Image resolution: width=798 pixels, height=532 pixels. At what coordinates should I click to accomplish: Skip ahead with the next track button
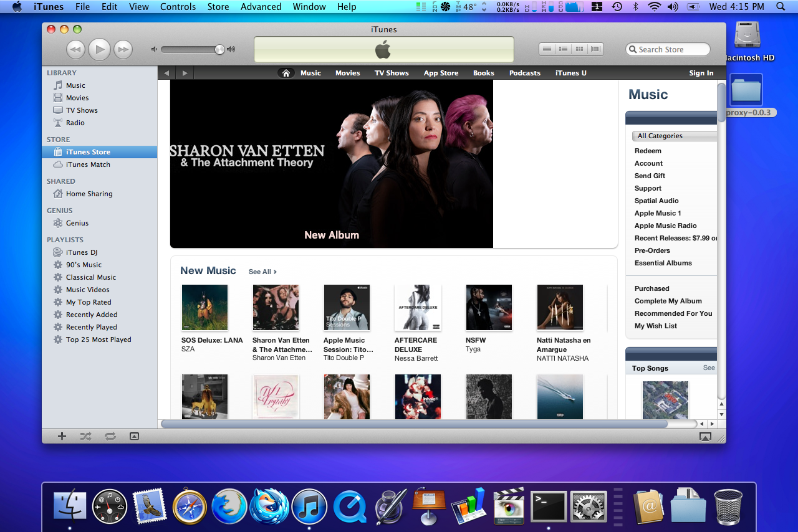tap(123, 50)
